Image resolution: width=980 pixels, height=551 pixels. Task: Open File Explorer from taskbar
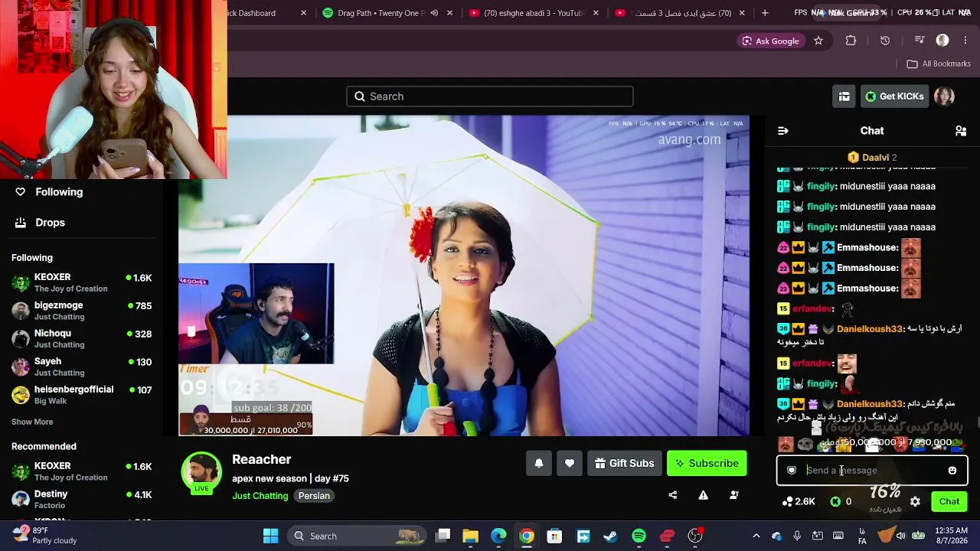point(470,536)
